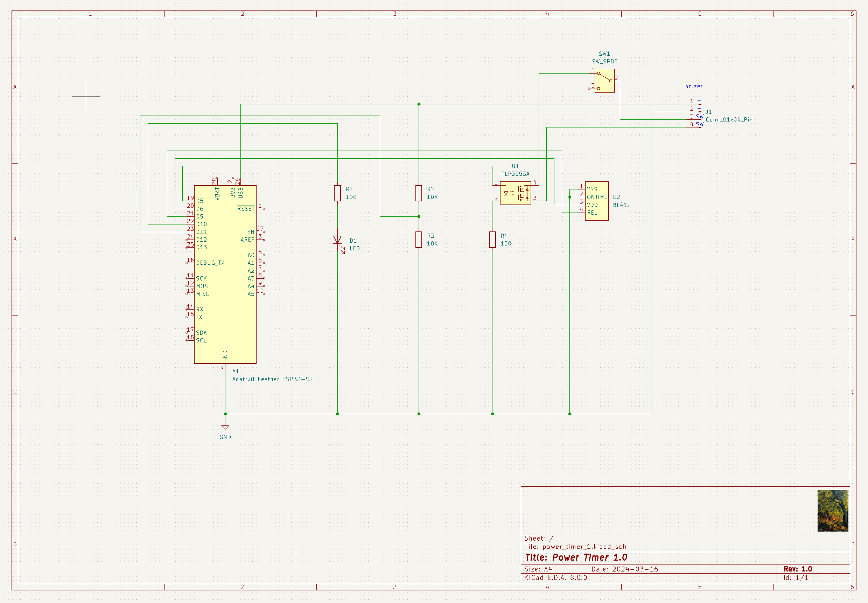The height and width of the screenshot is (603, 868).
Task: Click the A1 reference designator
Action: pos(235,372)
